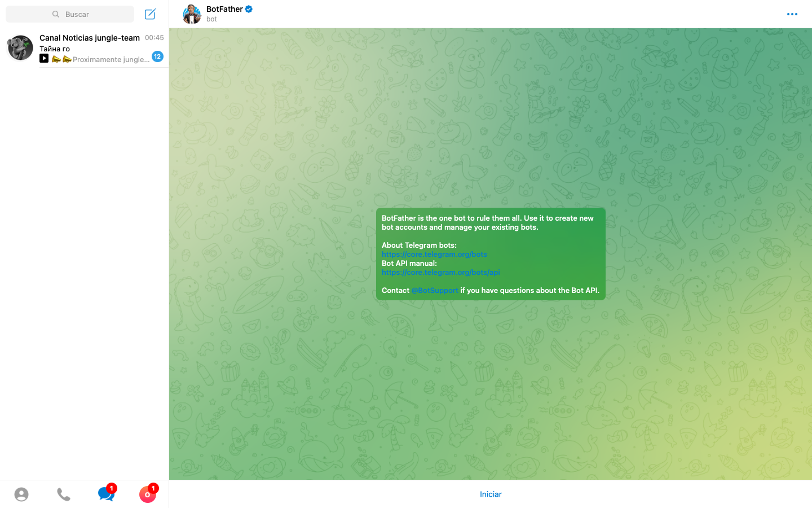Open the Contacts tab icon

tap(21, 494)
